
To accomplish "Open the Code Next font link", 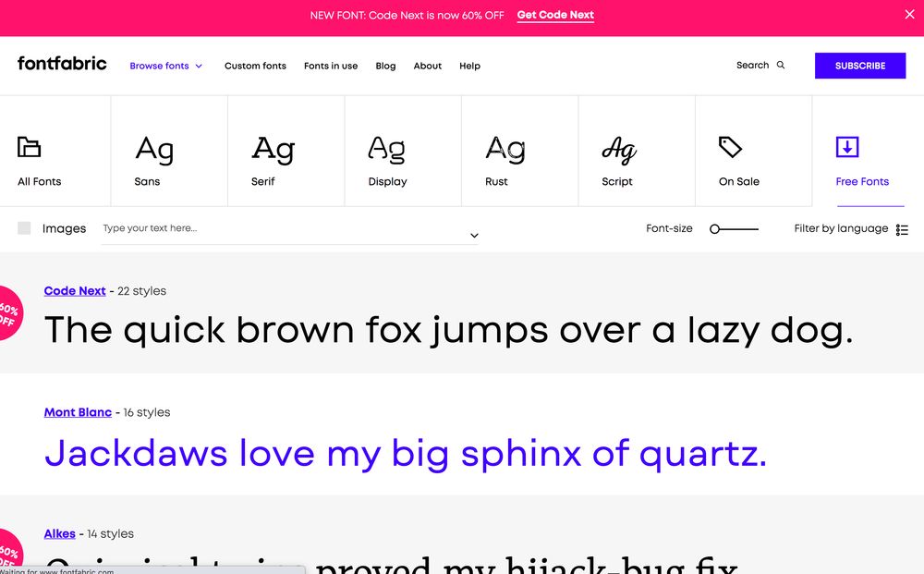I will tap(75, 290).
